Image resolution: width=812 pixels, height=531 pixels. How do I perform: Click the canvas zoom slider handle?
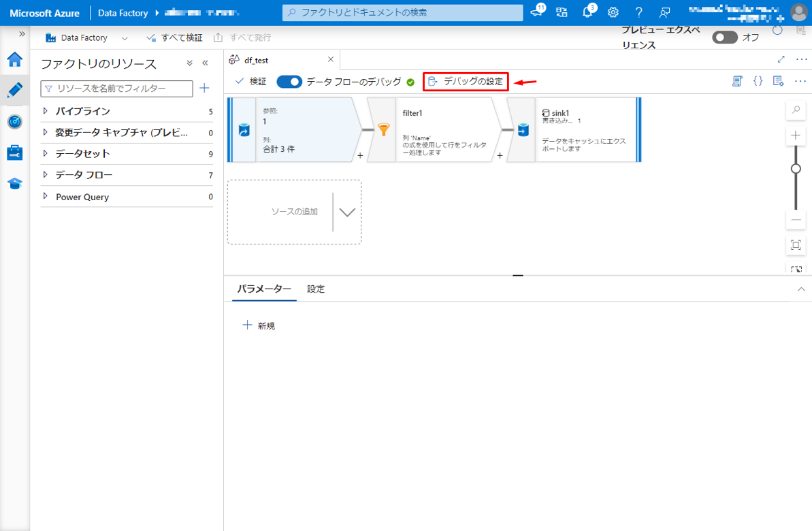796,168
